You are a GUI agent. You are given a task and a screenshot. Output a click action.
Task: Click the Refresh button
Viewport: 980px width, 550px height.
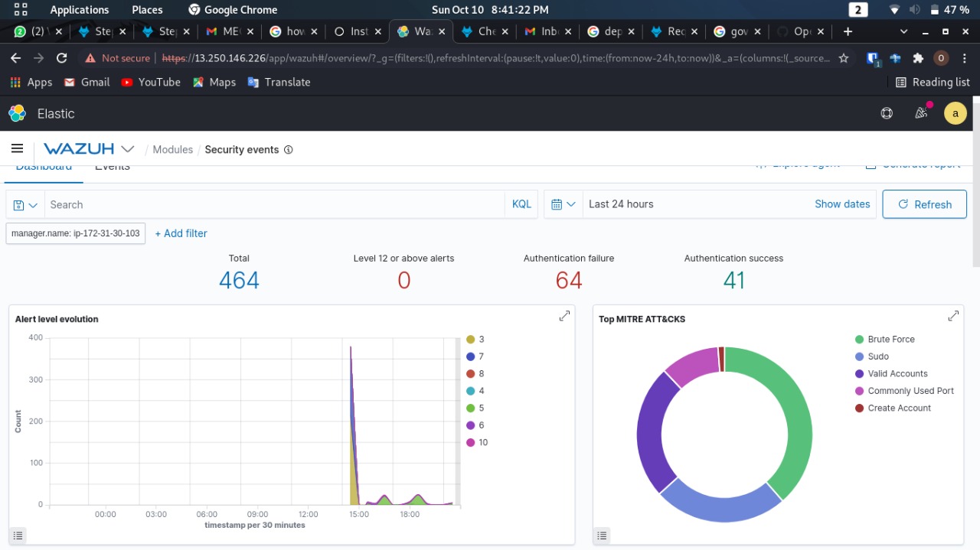(924, 204)
